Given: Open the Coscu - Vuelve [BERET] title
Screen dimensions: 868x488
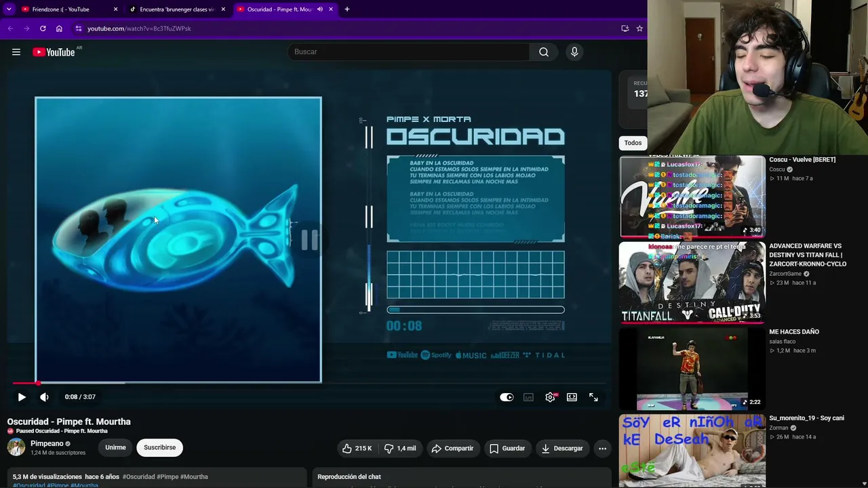Looking at the screenshot, I should (802, 160).
